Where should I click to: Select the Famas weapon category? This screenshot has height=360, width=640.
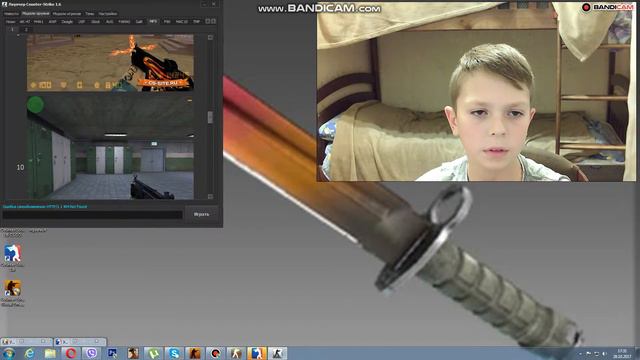tap(124, 22)
